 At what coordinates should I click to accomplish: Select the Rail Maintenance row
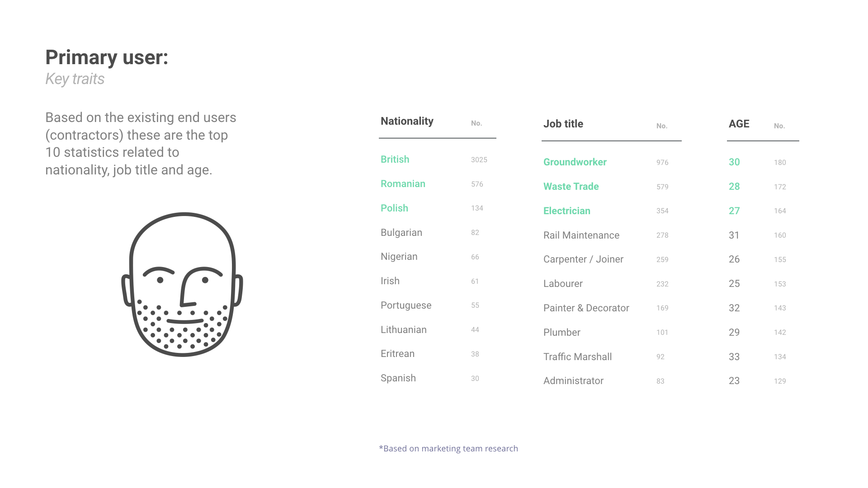[x=581, y=235]
